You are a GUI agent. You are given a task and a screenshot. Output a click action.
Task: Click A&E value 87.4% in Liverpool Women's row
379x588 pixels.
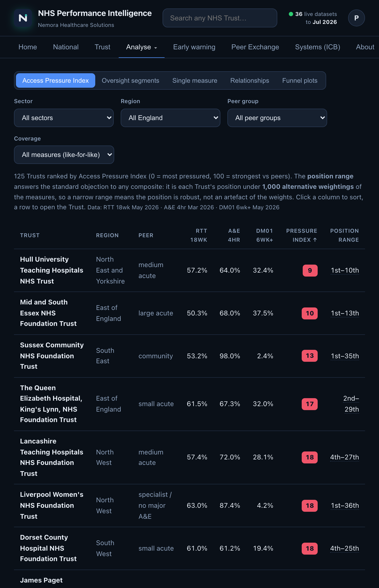pyautogui.click(x=230, y=506)
